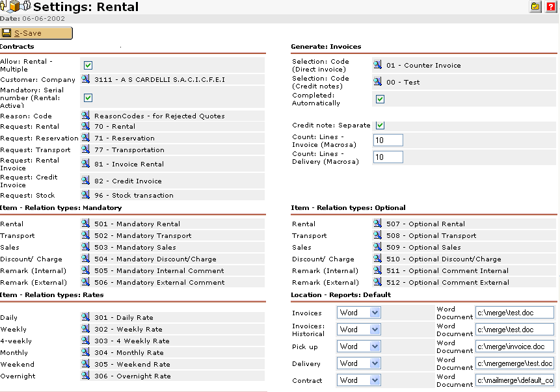Click the yellow folder icon at top right
The image size is (560, 392).
[x=535, y=7]
